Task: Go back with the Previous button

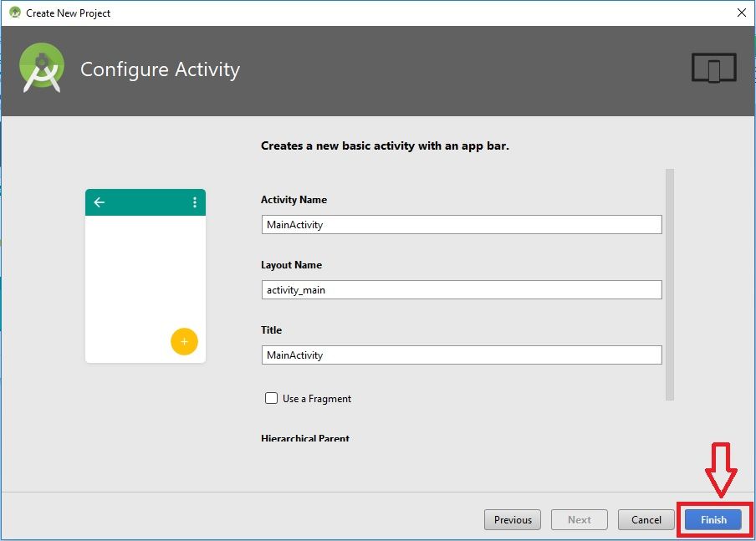Action: (x=513, y=520)
